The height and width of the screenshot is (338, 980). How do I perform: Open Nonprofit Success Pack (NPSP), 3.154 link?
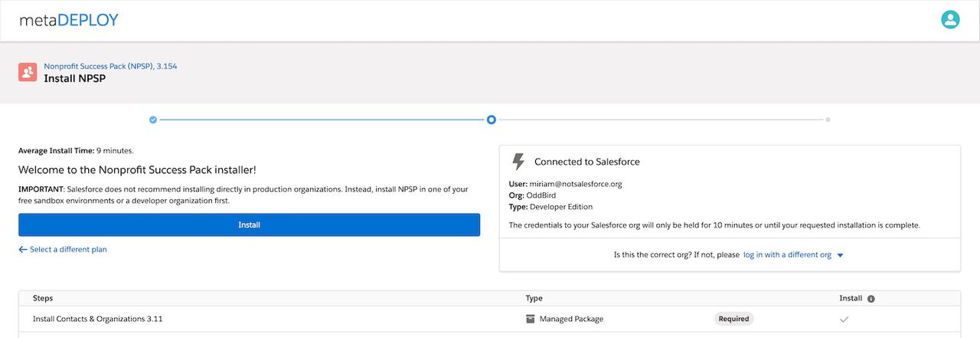tap(110, 67)
